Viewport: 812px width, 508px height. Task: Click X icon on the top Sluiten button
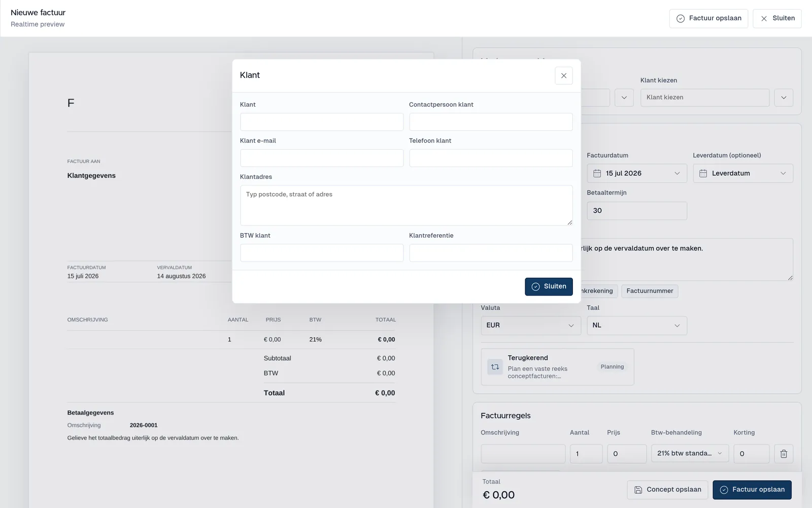pos(764,18)
